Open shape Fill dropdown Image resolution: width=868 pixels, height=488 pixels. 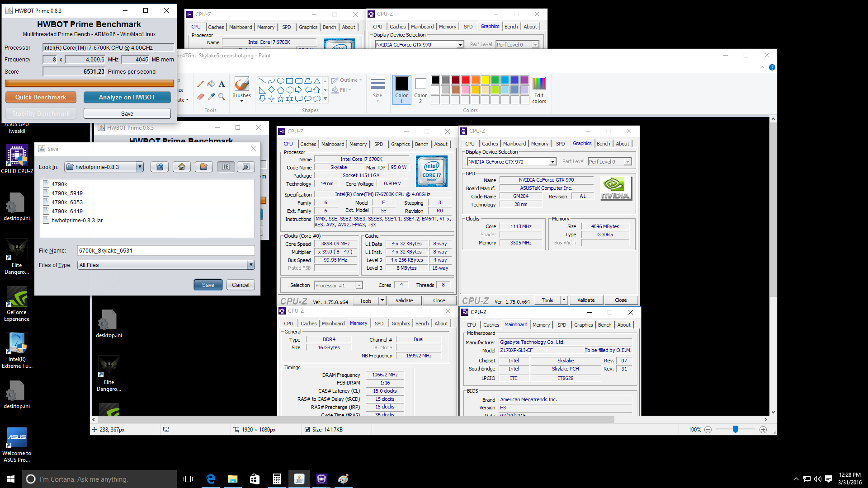coord(341,90)
